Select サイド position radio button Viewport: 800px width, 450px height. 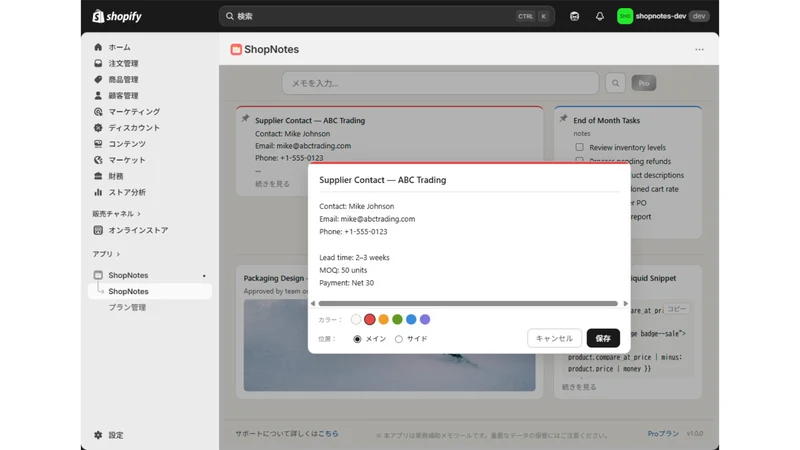(398, 339)
